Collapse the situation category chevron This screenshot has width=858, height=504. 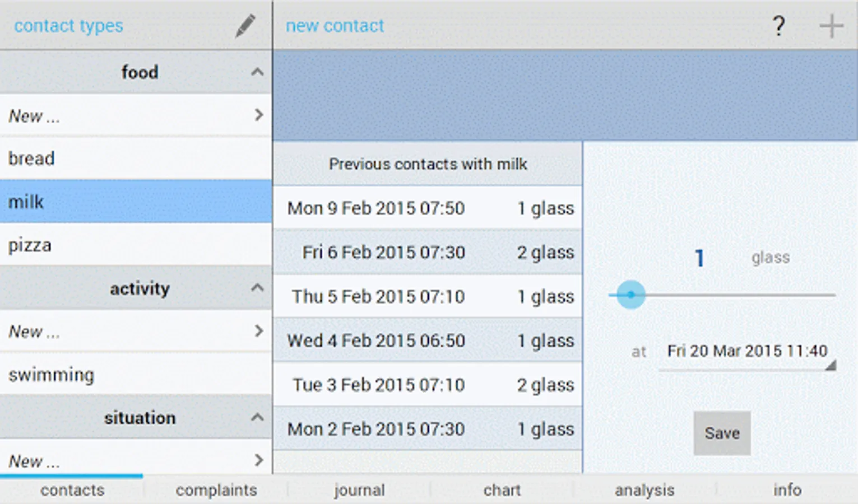pyautogui.click(x=257, y=417)
